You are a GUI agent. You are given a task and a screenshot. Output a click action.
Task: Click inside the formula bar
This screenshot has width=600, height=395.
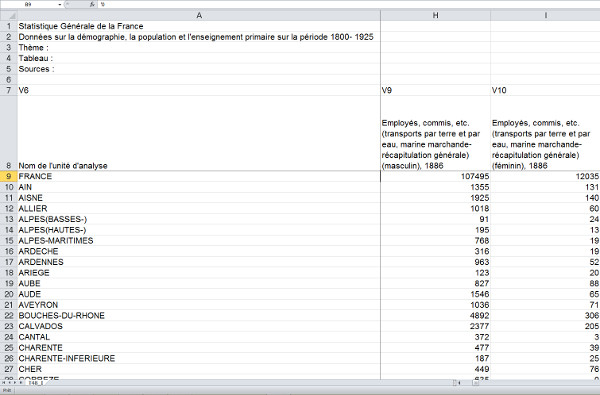[348, 4]
